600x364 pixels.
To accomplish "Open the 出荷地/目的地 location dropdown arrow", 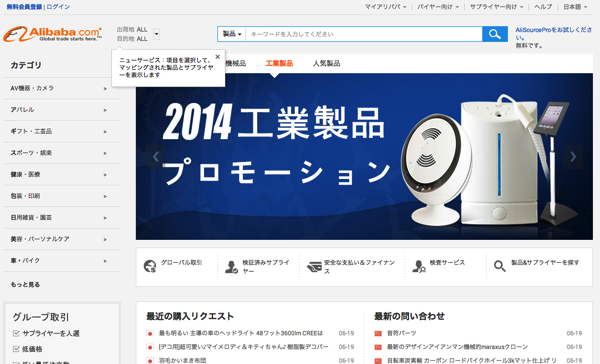I will (x=156, y=34).
